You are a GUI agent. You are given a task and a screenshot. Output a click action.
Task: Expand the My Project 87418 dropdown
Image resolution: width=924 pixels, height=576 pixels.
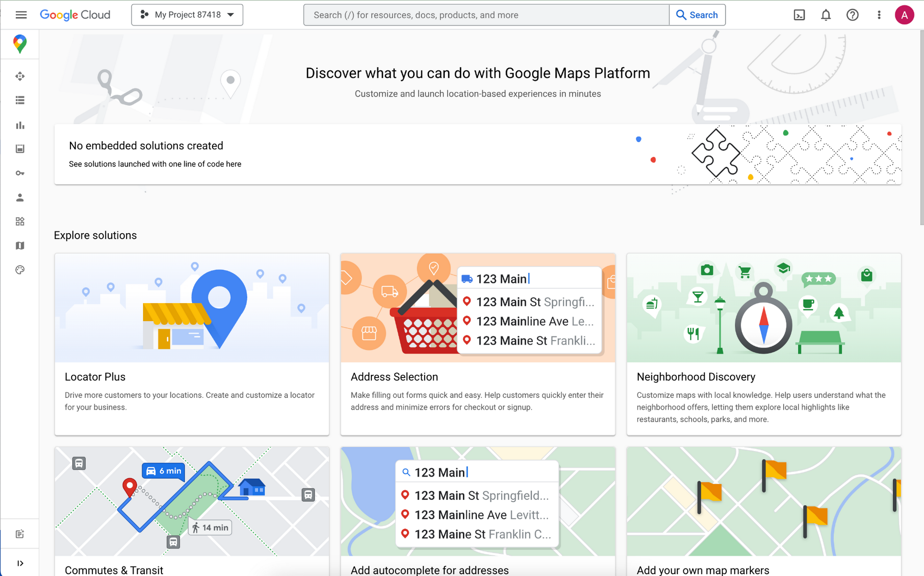[x=231, y=15]
